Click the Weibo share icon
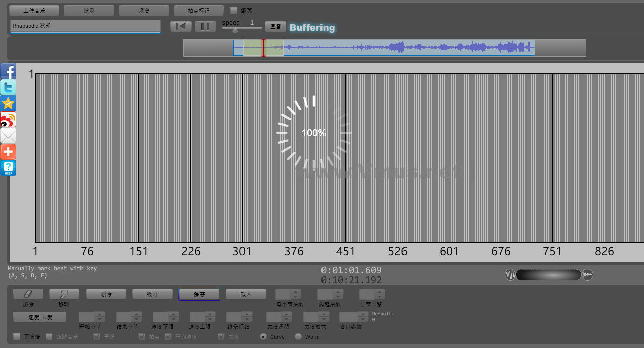Image resolution: width=644 pixels, height=348 pixels. (8, 120)
